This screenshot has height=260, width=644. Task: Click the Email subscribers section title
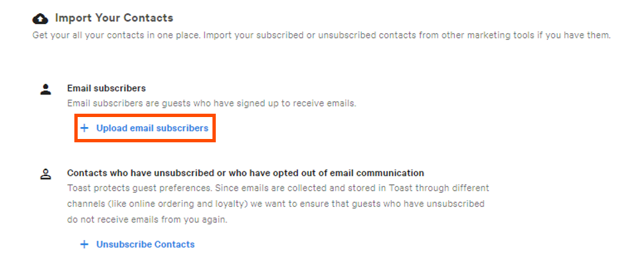pyautogui.click(x=106, y=88)
